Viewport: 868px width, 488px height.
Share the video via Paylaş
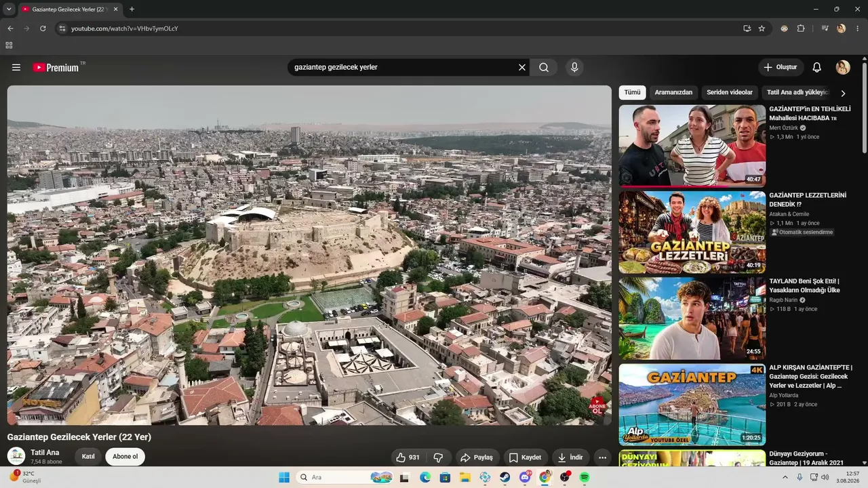coord(477,457)
